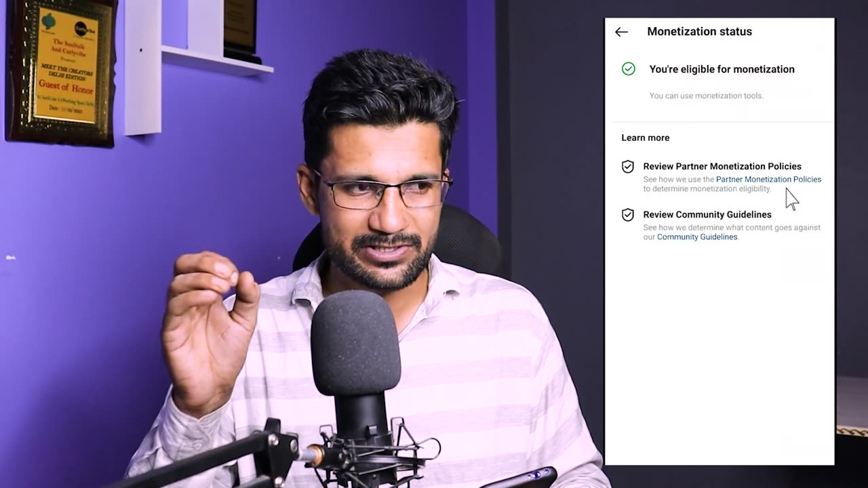The height and width of the screenshot is (488, 868).
Task: Click shield icon next to Review Community Guidelines
Action: pyautogui.click(x=628, y=214)
